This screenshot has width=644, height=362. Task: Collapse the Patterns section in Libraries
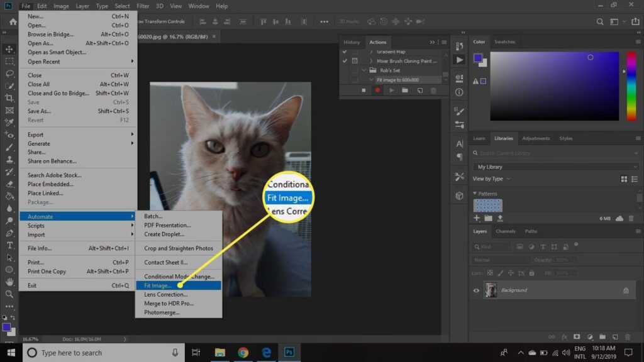(475, 194)
